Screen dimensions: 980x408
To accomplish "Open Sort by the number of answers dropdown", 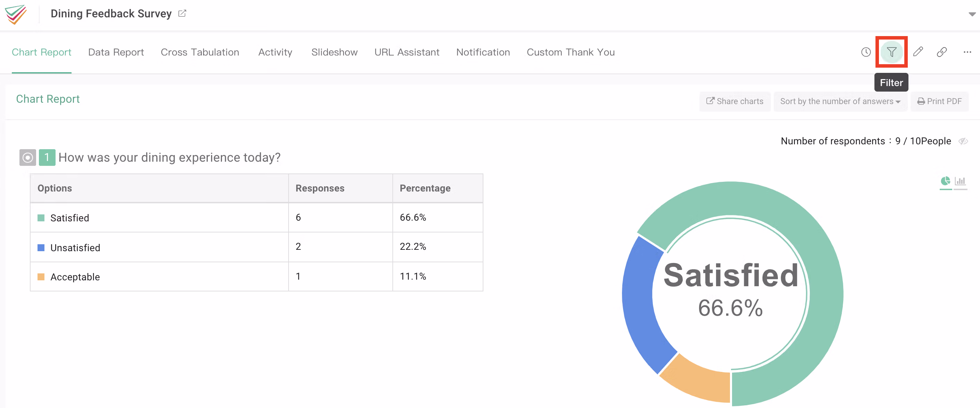I will [x=840, y=101].
